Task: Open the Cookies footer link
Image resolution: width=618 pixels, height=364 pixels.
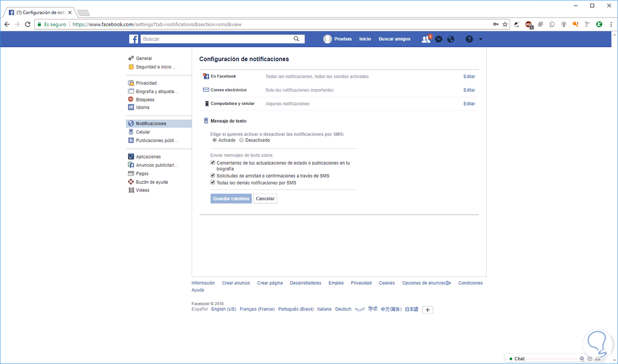Action: pyautogui.click(x=387, y=283)
